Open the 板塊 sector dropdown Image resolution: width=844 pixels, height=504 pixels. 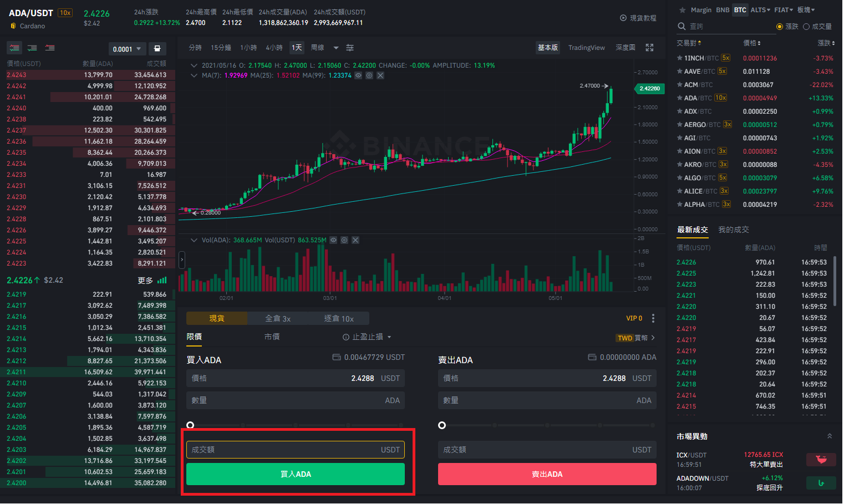tap(806, 10)
